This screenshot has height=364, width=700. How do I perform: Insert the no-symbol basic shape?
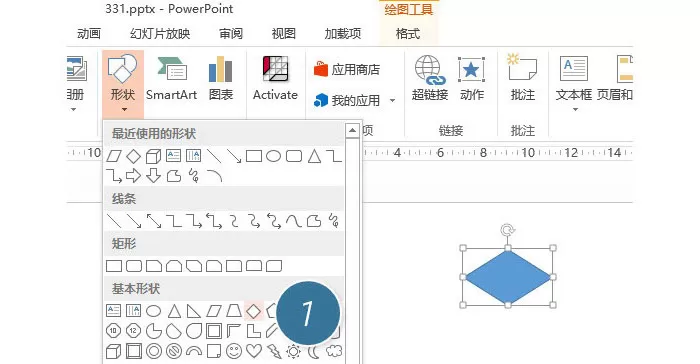click(174, 351)
